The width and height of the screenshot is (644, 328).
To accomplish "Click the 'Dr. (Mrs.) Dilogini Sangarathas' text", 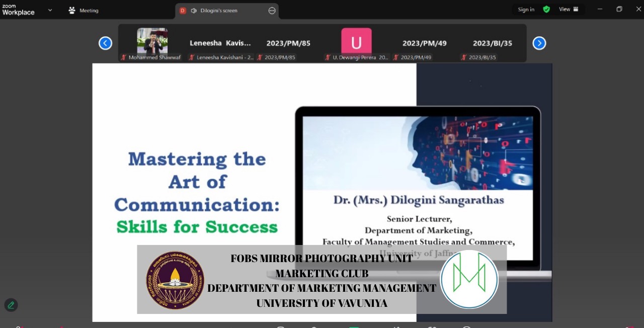I will (x=419, y=200).
